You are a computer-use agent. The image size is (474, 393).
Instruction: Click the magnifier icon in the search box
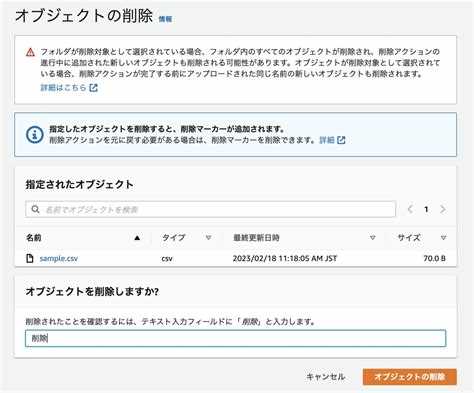(35, 209)
